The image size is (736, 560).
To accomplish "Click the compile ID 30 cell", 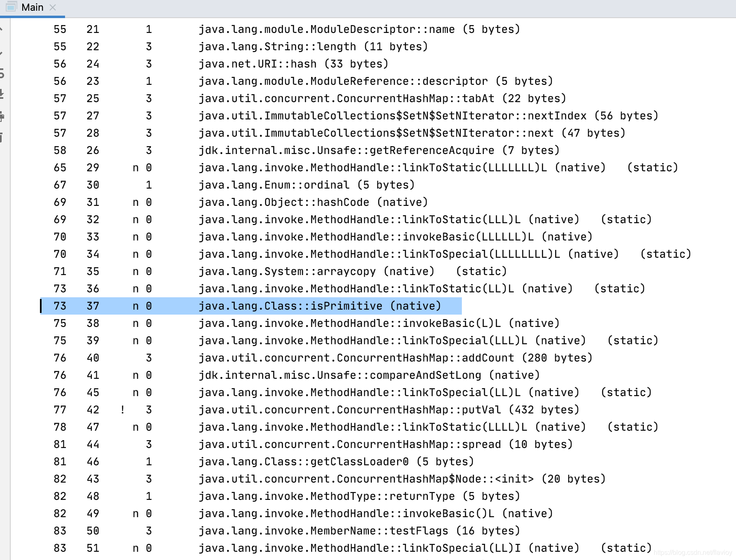I will coord(93,185).
